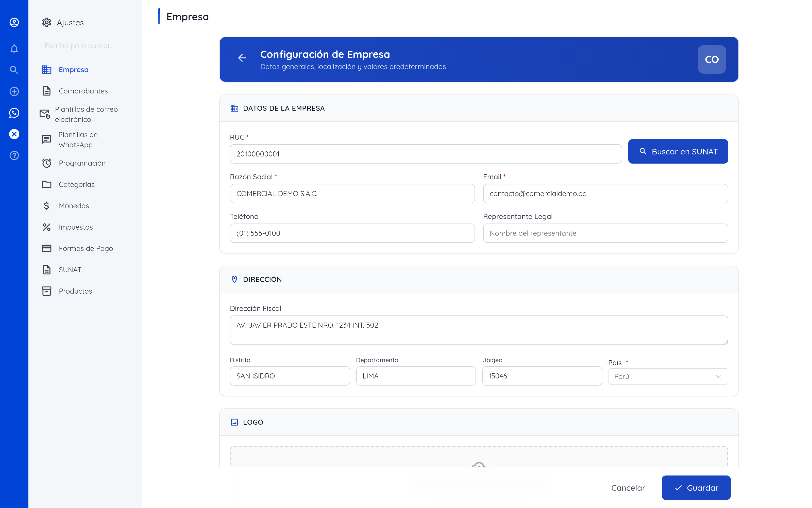Viewport: 812px width, 508px height.
Task: Click the WhatsApp templates chat icon
Action: 46,139
